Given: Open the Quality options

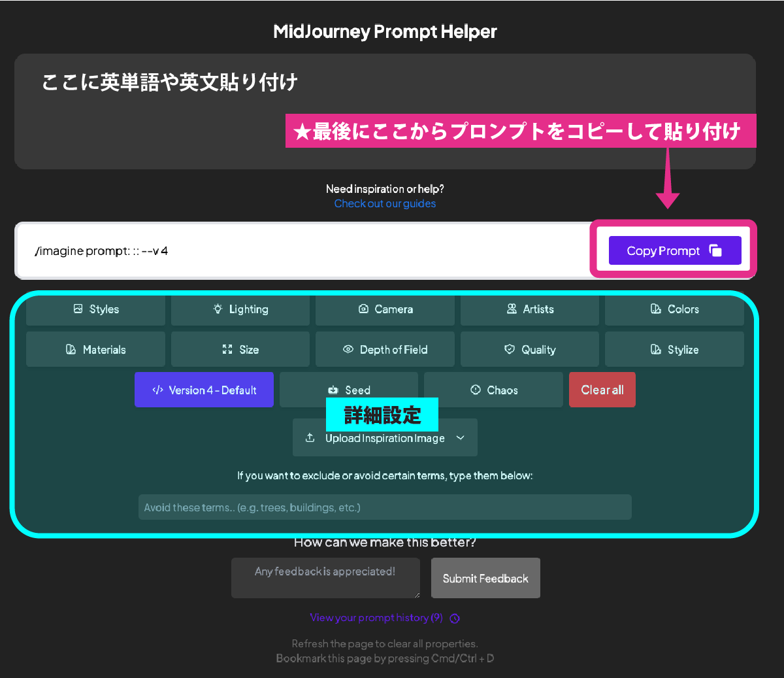Looking at the screenshot, I should (x=530, y=350).
